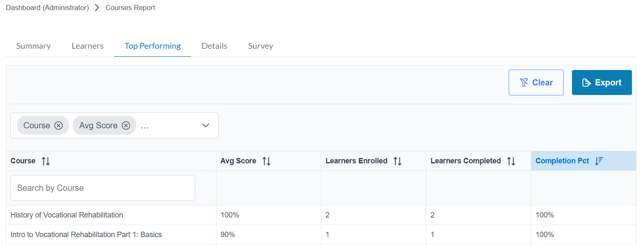This screenshot has width=644, height=245.
Task: Click the filter funnel icon beside Clear
Action: 524,82
